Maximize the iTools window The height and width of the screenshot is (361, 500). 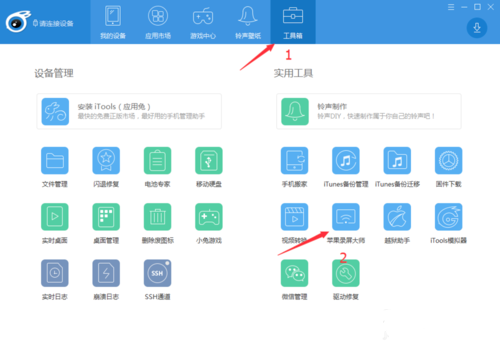pos(477,7)
